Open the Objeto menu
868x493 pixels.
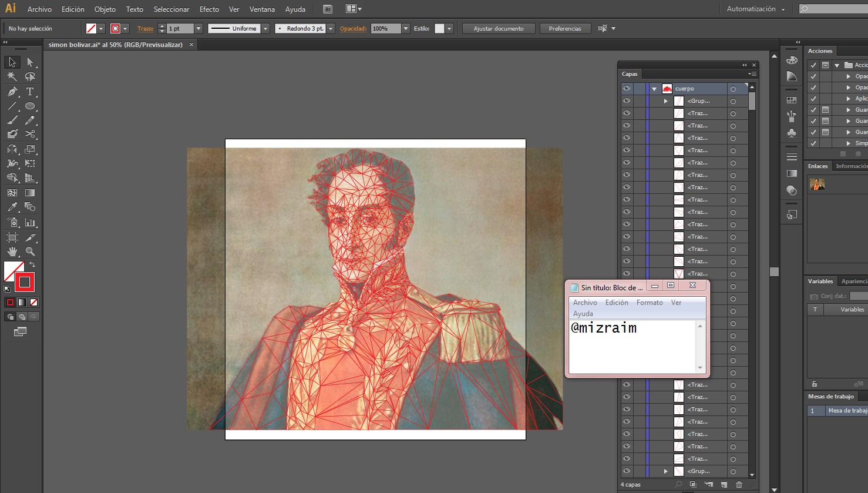(x=105, y=9)
